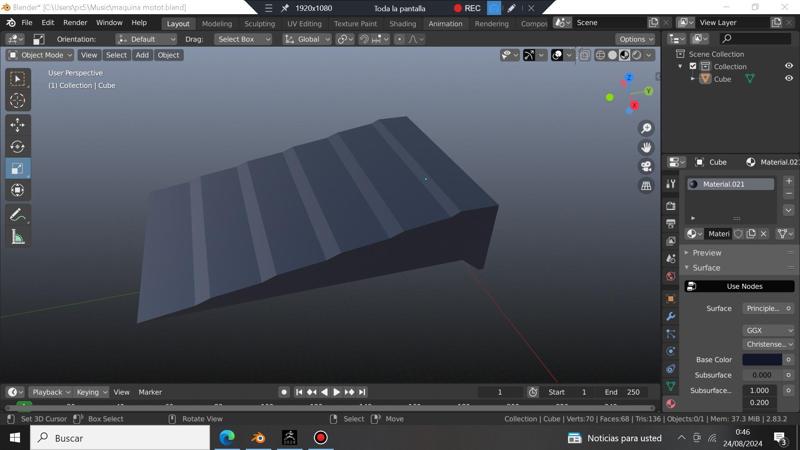The height and width of the screenshot is (450, 800).
Task: Switch to the Shading workspace tab
Action: pos(403,23)
